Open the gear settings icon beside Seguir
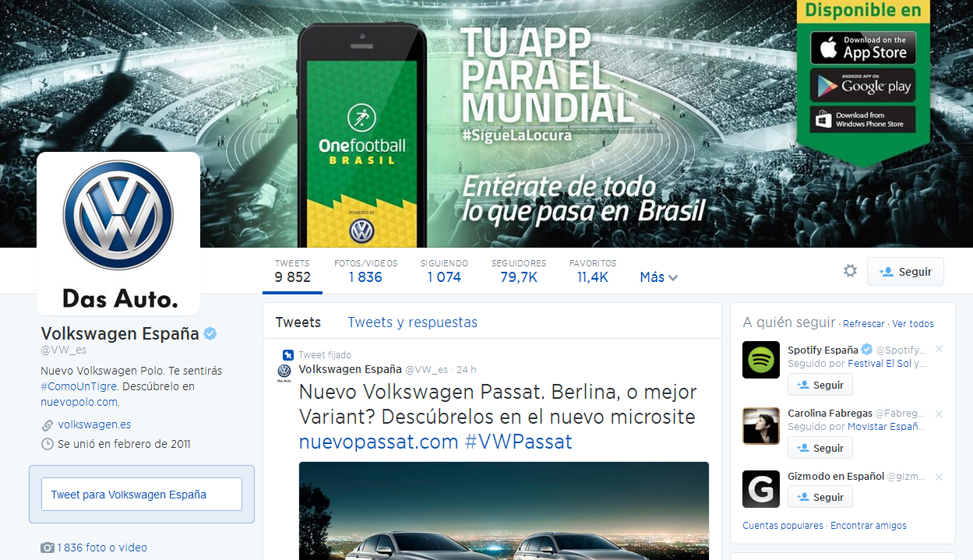973x560 pixels. 850,271
